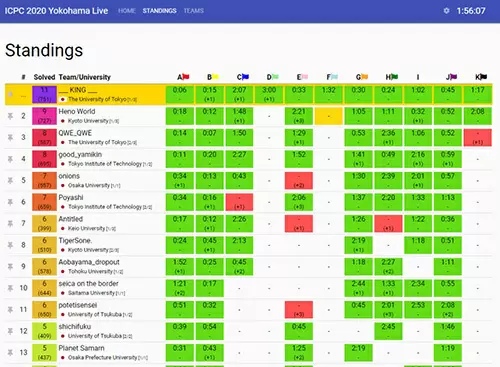Click KING's 3:00 cell for problem D
500x367 pixels.
click(269, 94)
